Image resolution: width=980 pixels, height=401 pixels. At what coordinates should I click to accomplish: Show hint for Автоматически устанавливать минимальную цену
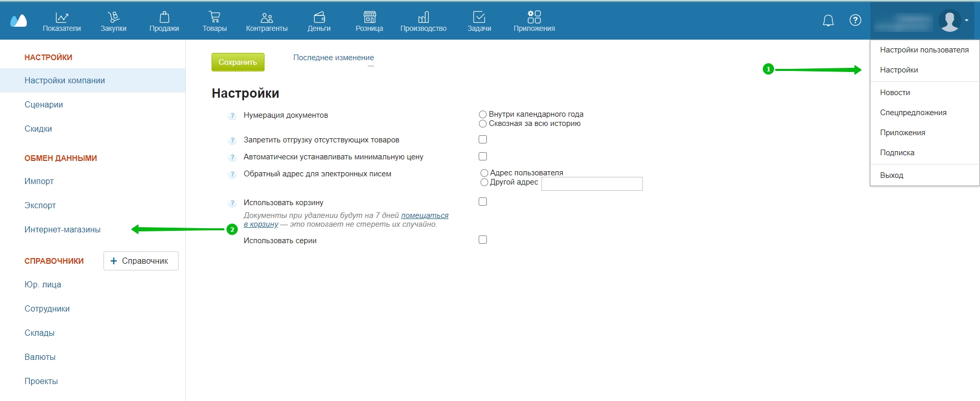click(x=233, y=157)
